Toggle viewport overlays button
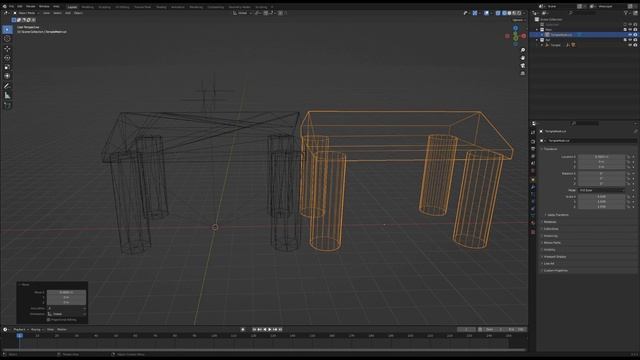Screen dimensions: 640x360 [487, 13]
